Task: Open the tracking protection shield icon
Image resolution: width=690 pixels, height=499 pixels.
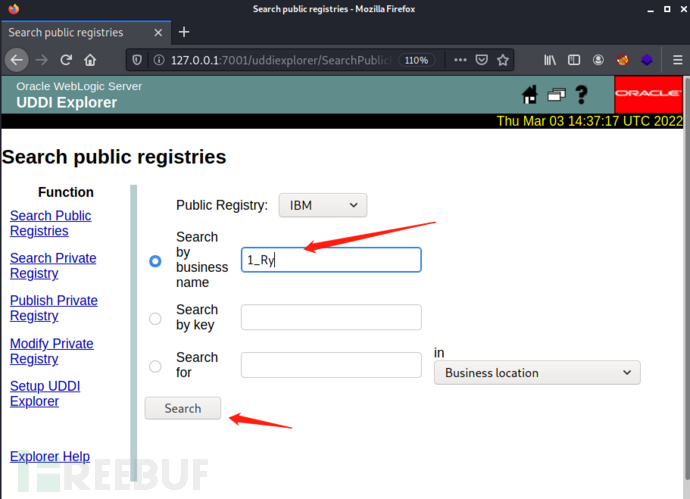Action: click(137, 60)
